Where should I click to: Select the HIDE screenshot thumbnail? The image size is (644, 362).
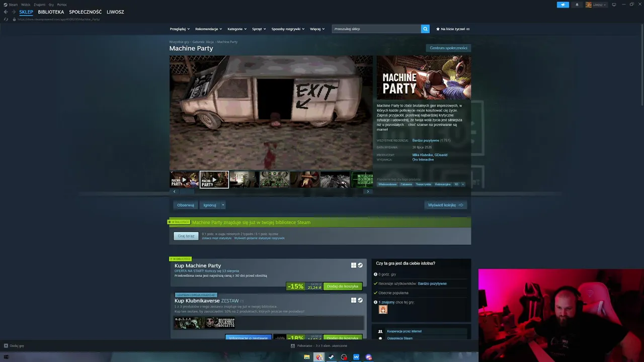tap(244, 179)
